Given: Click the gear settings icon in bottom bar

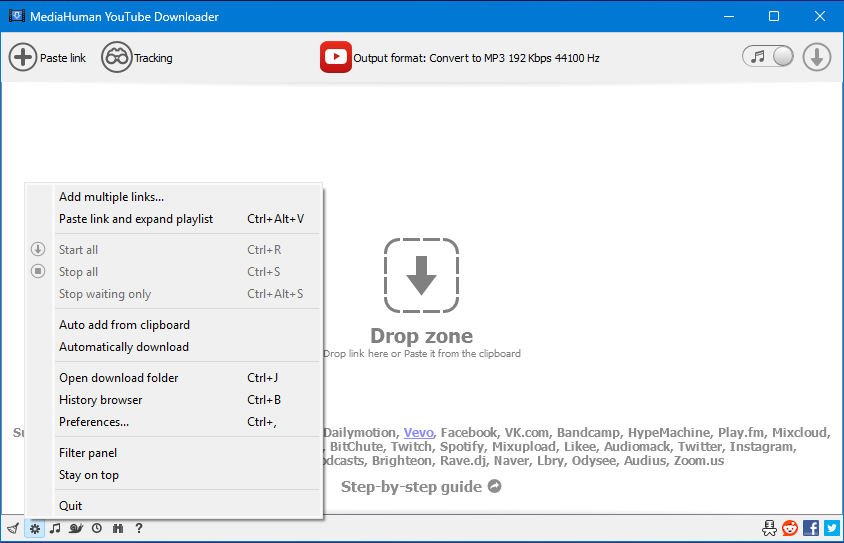Looking at the screenshot, I should pos(34,528).
